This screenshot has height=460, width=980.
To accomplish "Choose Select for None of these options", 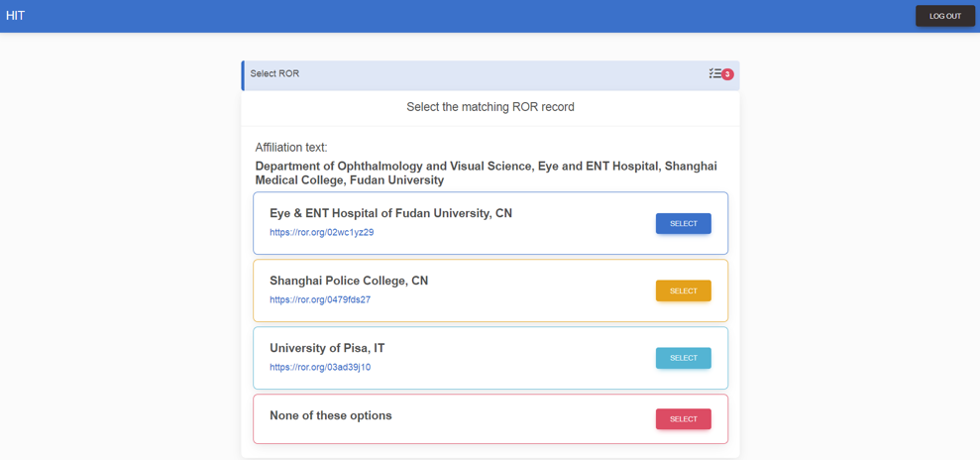I will pos(683,419).
